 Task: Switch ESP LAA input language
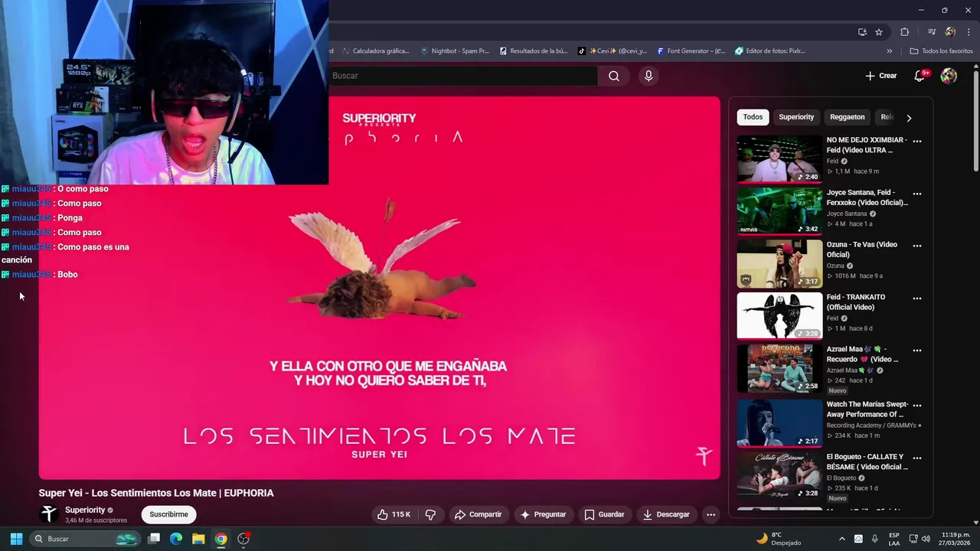click(x=894, y=539)
